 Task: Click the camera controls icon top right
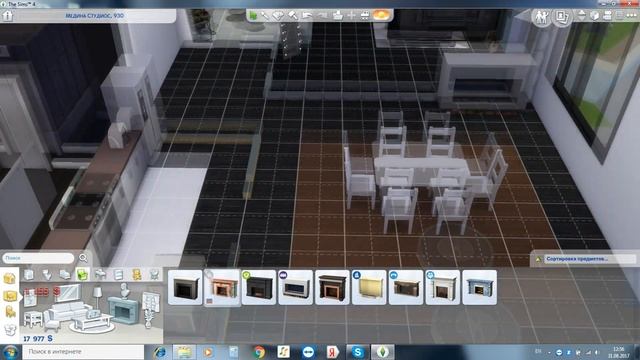coord(607,16)
